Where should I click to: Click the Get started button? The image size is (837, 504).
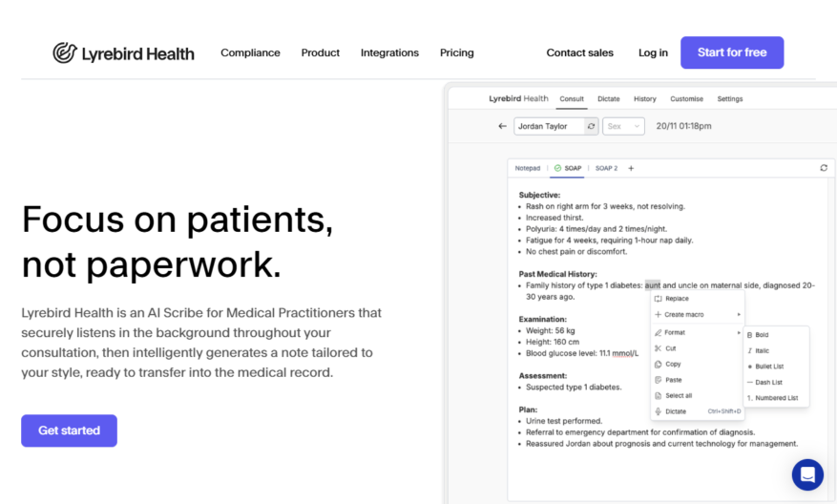tap(69, 430)
